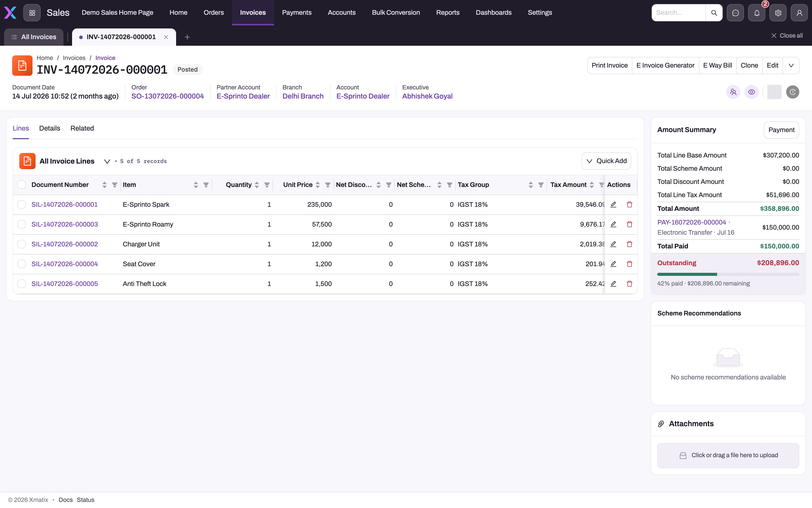Viewport: 812px width, 508px height.
Task: Click the Print Invoice button
Action: pos(610,66)
